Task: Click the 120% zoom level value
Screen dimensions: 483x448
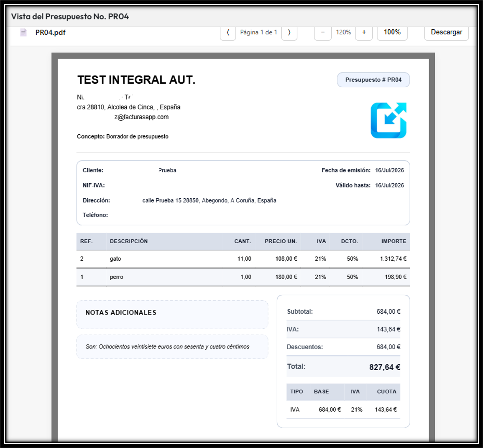Action: point(343,32)
